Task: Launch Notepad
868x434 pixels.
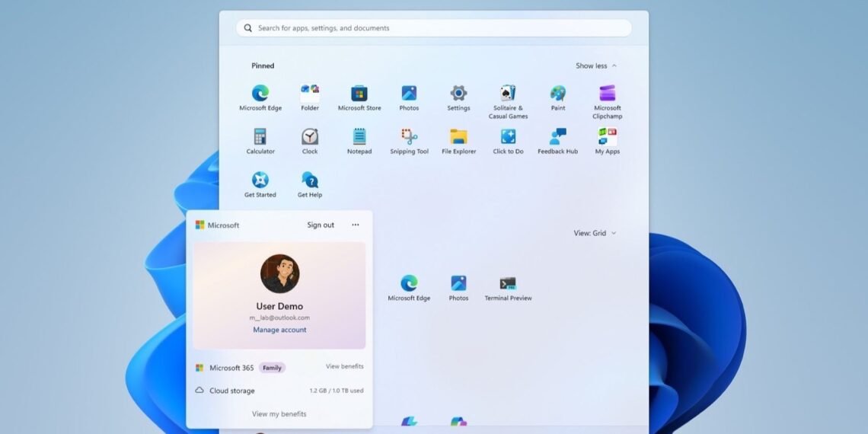Action: (359, 141)
